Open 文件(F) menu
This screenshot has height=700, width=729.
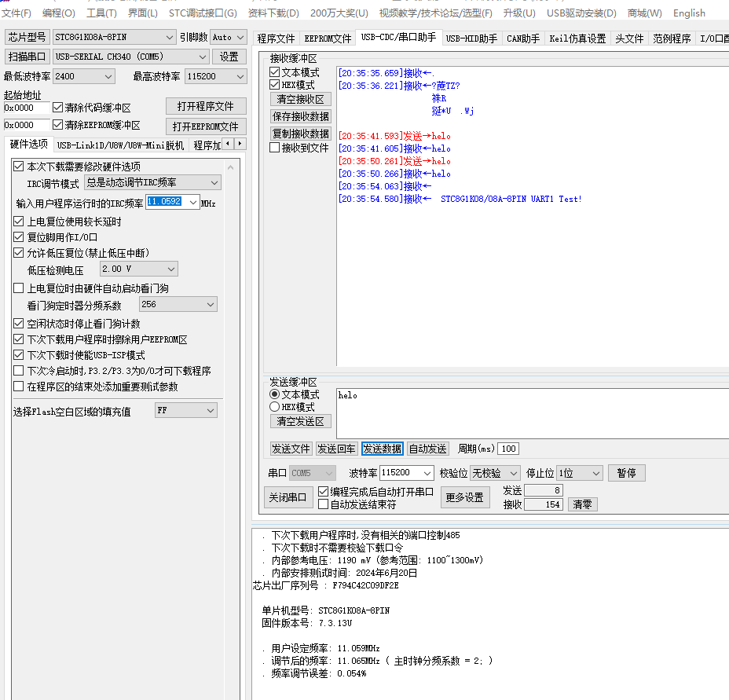tap(16, 13)
